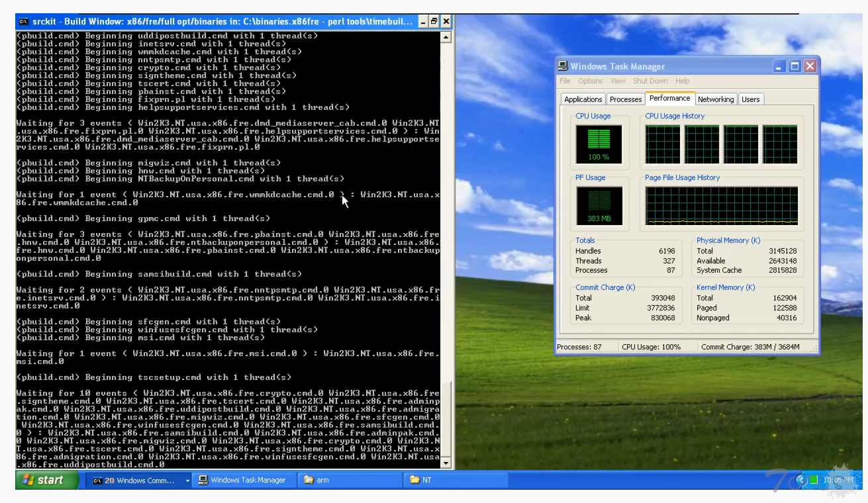Click the Task Manager title bar icon
This screenshot has height=503, width=868.
[563, 66]
